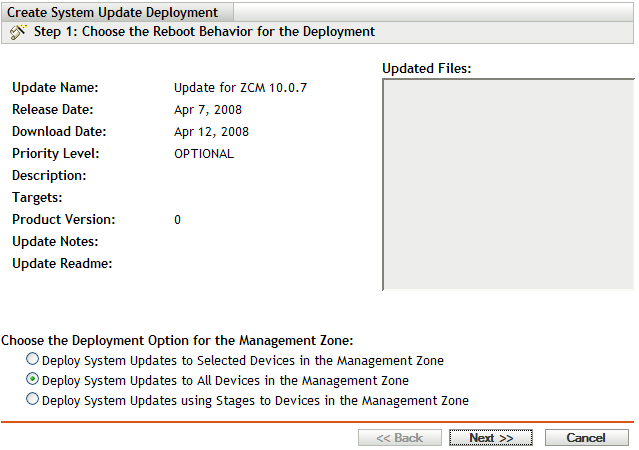Click the Targets field label
The width and height of the screenshot is (639, 450).
(37, 198)
